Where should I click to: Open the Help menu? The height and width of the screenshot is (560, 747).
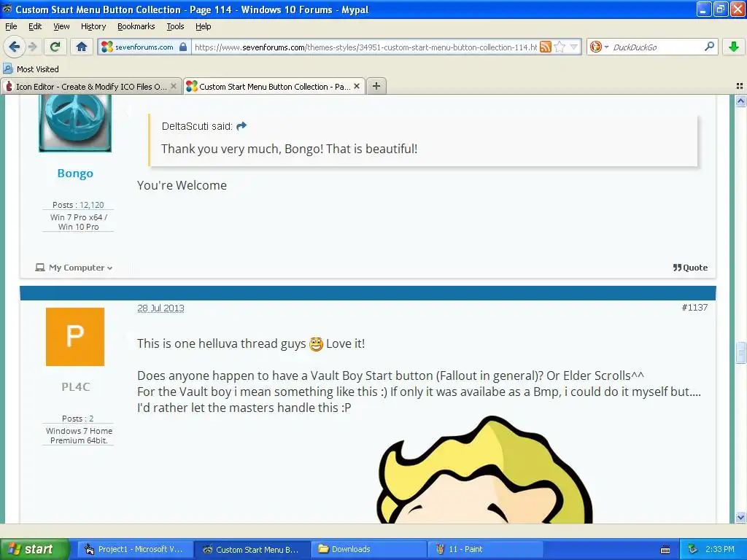(203, 26)
